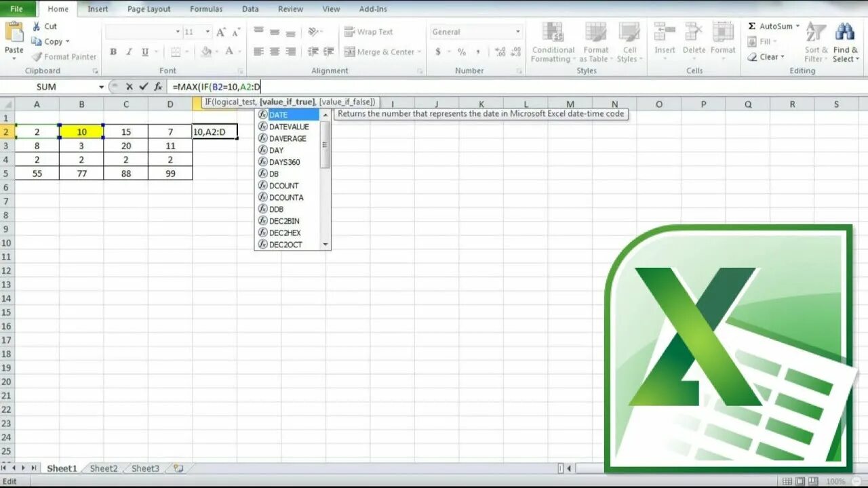Click the Decrease Decimal icon

coord(516,52)
